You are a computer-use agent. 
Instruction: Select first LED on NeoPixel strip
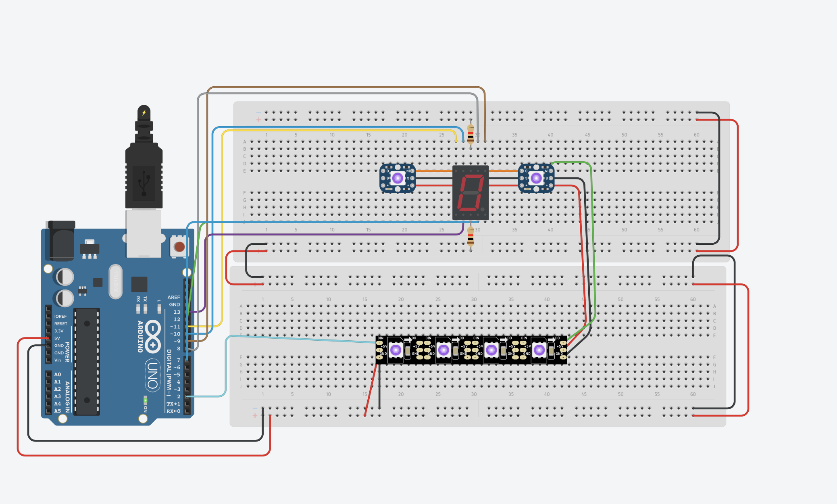point(396,350)
